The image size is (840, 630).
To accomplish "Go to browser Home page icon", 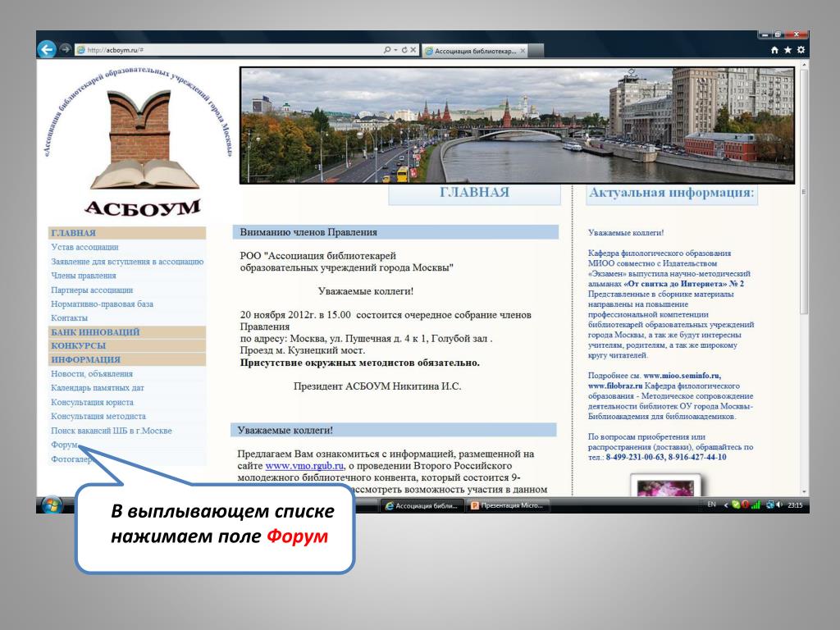I will pos(774,50).
